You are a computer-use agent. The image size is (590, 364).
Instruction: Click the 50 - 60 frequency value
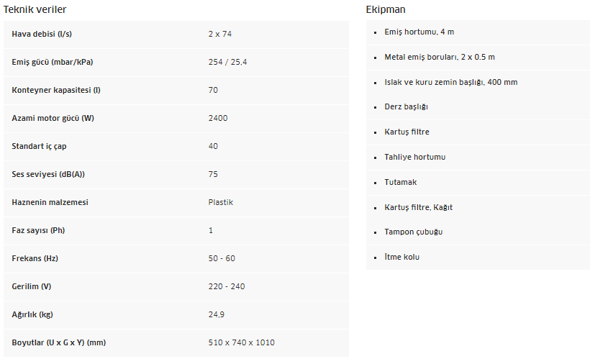coord(222,258)
